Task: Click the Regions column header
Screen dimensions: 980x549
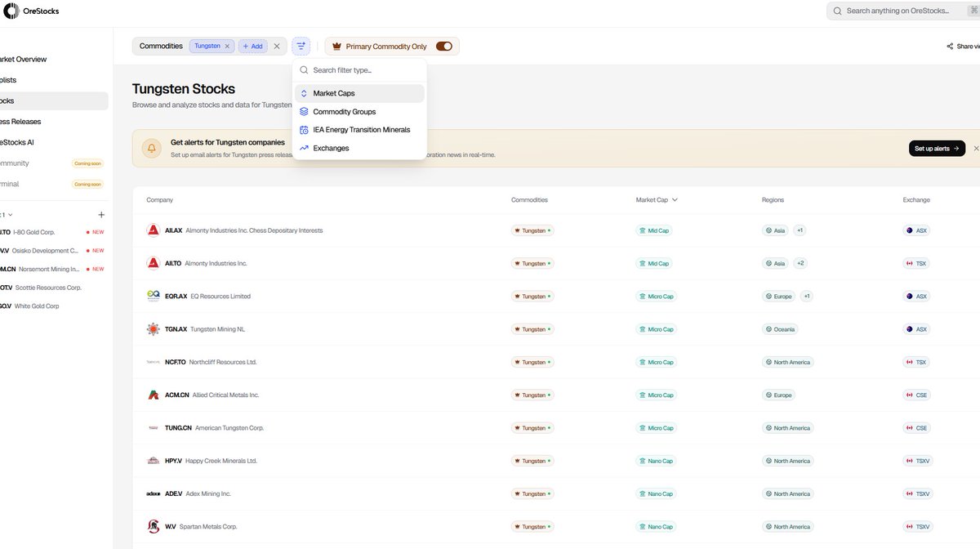Action: point(773,200)
